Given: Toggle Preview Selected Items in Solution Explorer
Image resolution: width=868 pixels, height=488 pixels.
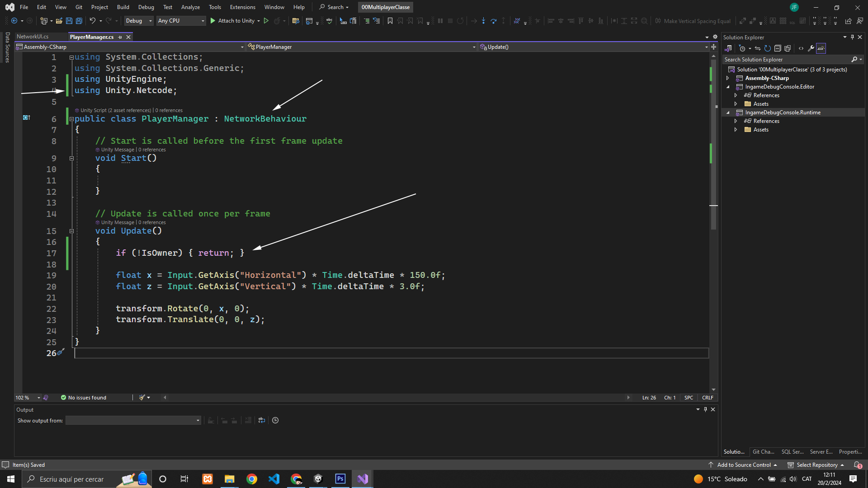Looking at the screenshot, I should (x=821, y=48).
